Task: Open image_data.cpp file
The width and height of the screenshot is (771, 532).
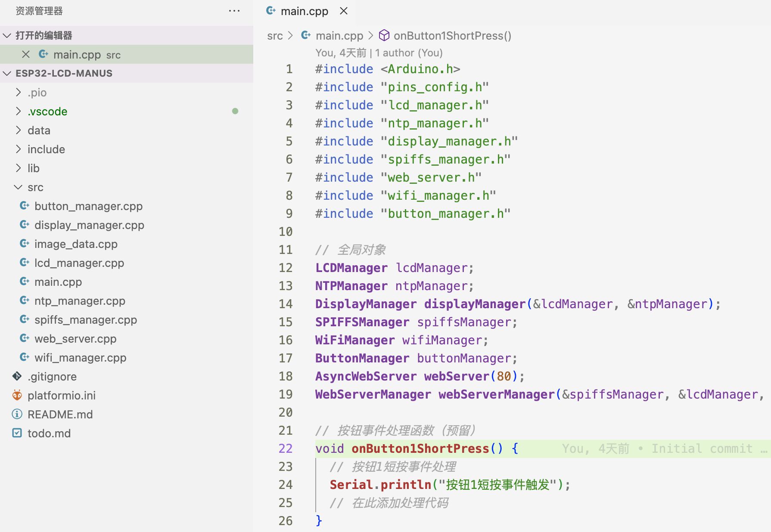Action: 76,244
